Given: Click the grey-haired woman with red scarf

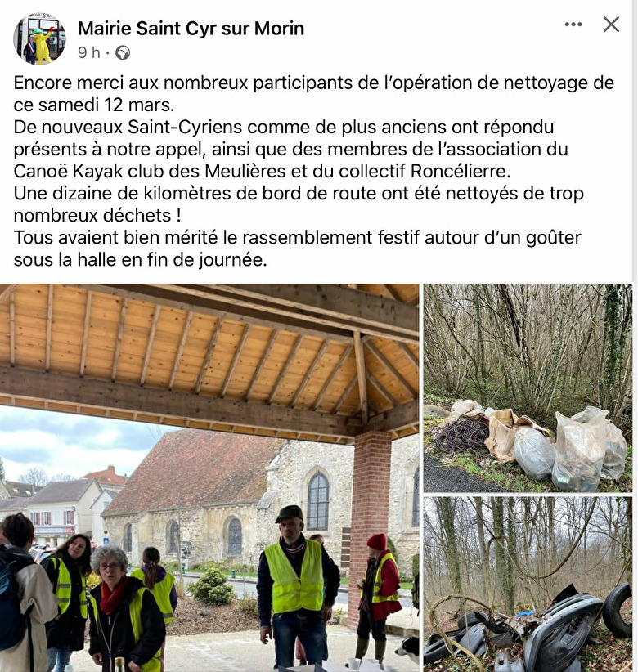Looking at the screenshot, I should pos(124,610).
